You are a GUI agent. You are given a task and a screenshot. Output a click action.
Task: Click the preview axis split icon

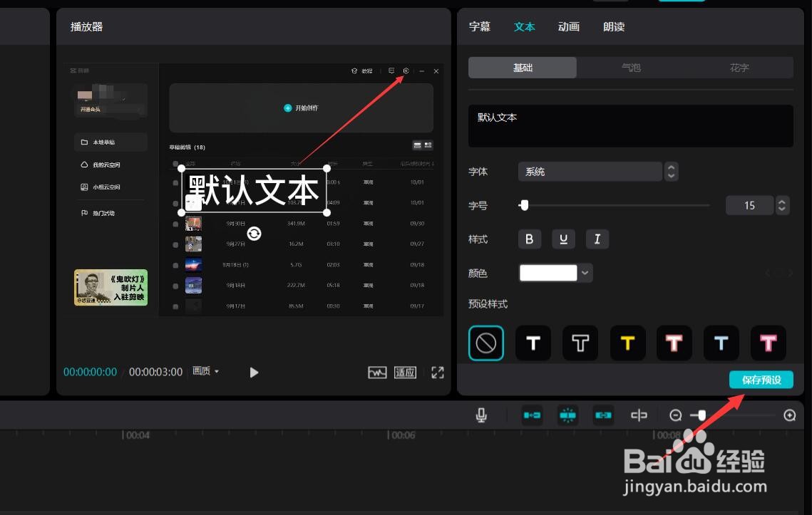(639, 415)
